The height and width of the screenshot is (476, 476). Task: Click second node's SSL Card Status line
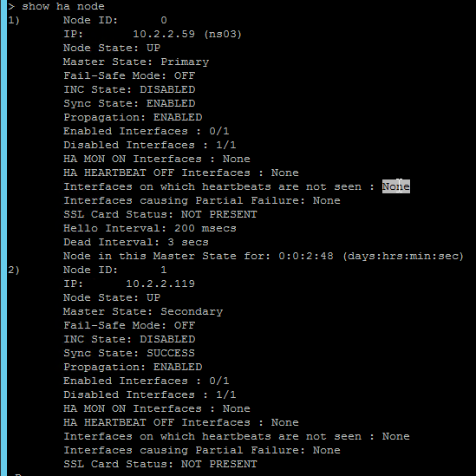point(160,464)
